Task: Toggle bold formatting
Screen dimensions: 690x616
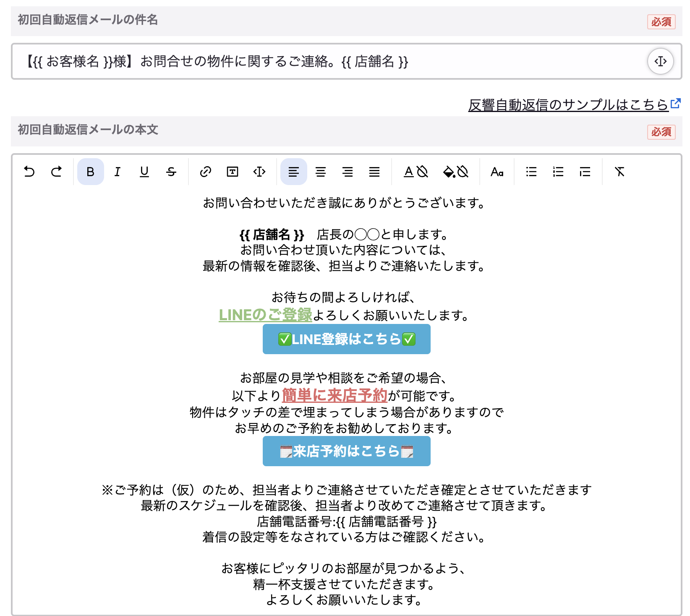Action: coord(90,172)
